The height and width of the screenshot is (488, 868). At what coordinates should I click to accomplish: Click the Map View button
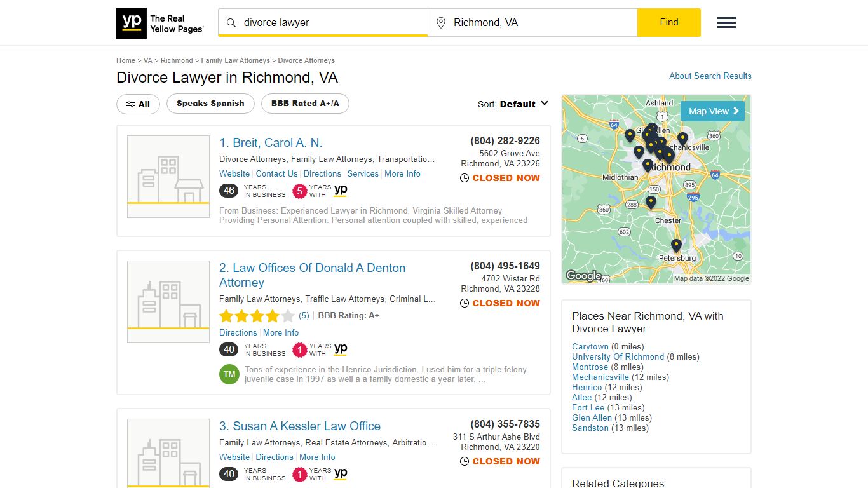[x=712, y=111]
